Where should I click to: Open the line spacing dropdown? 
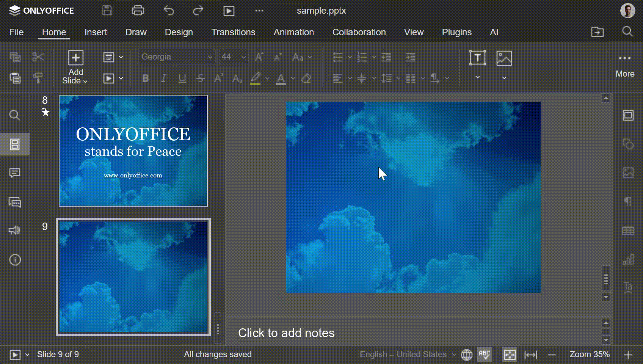click(391, 78)
